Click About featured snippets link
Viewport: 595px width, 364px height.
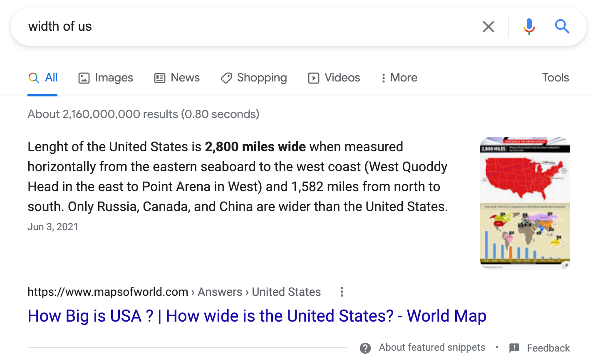[431, 347]
